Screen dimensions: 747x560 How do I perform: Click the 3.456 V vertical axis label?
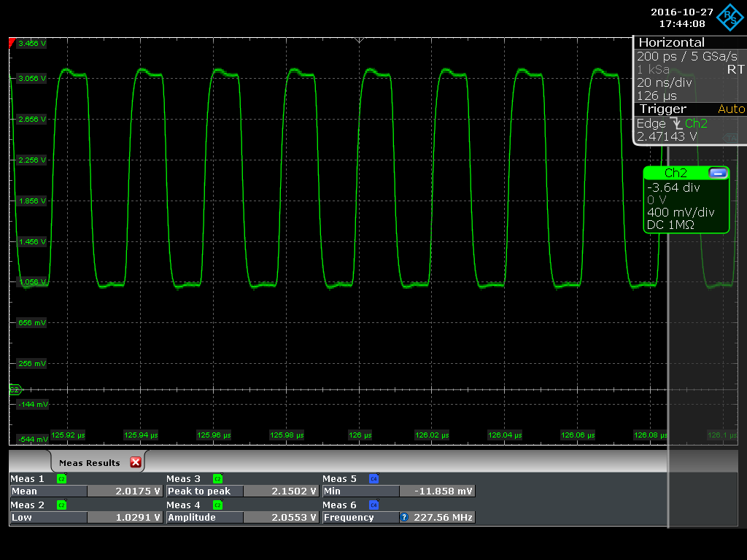[x=32, y=43]
